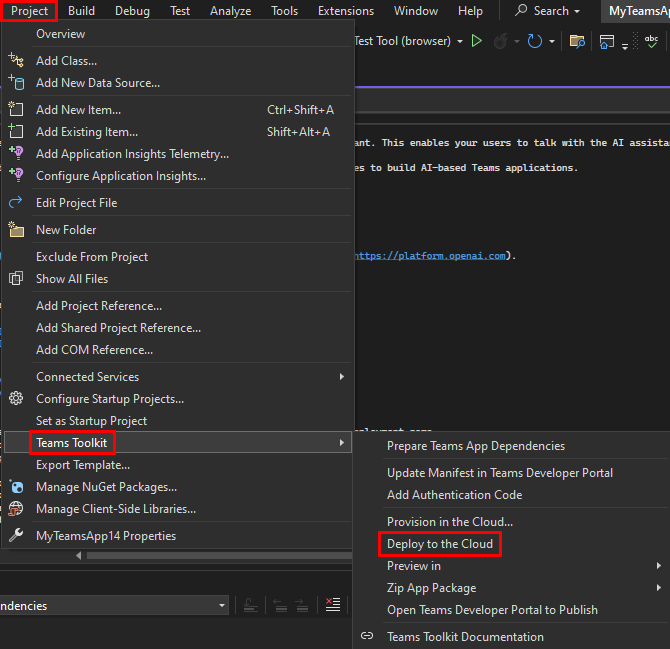Click Add Application Insights Telemetry lightbulb icon

coord(16,153)
